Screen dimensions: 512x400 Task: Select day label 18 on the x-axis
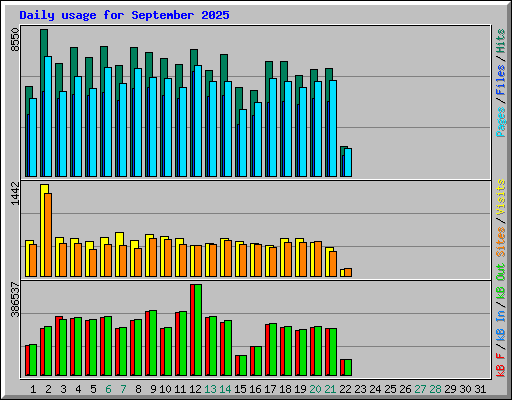pos(285,389)
